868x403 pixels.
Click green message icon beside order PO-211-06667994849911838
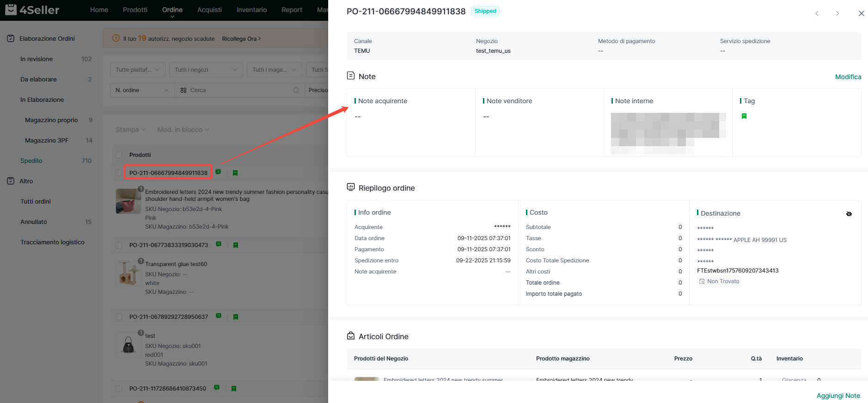point(218,172)
